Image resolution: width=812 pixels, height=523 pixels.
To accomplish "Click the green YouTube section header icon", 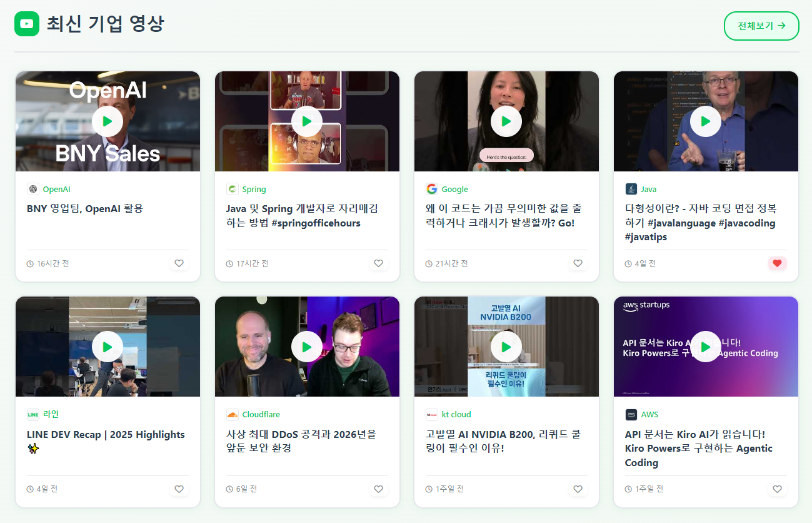I will click(27, 24).
